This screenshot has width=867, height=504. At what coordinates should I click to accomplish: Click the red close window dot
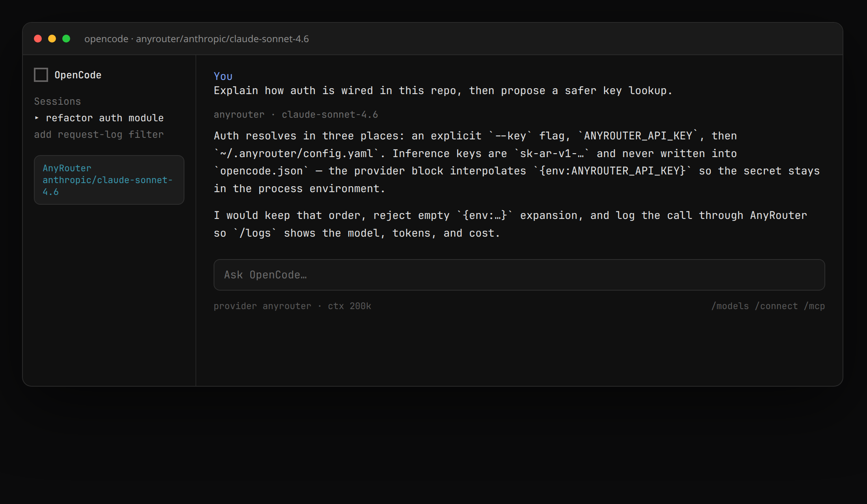click(38, 39)
